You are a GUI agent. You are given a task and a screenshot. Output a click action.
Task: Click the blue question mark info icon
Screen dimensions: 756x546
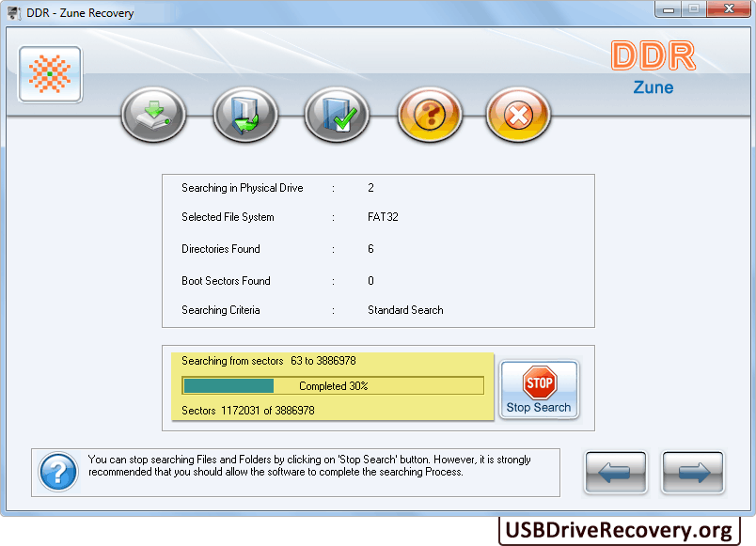click(x=58, y=472)
